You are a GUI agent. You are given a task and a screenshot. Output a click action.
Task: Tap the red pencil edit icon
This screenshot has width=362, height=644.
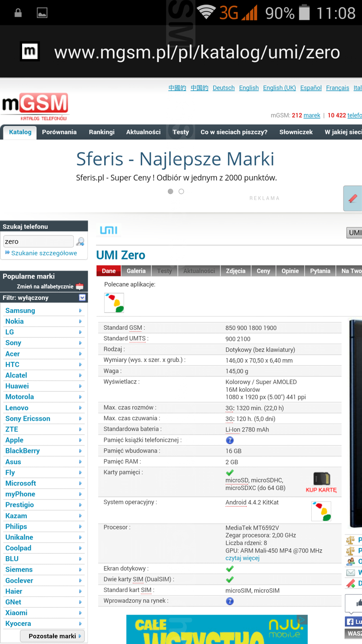[353, 198]
